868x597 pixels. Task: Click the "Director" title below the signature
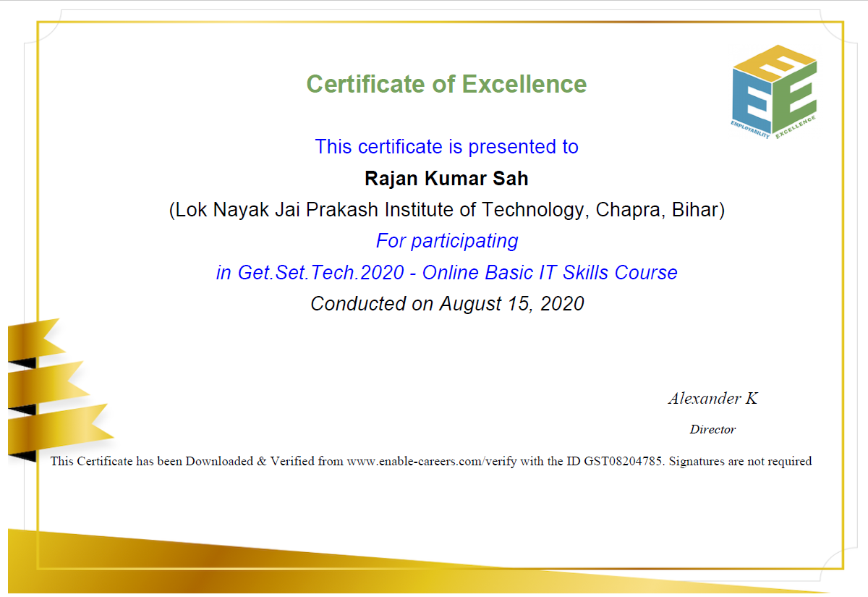(712, 430)
